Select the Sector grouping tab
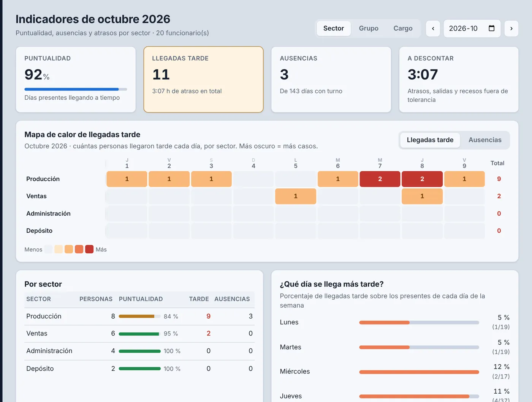Image resolution: width=532 pixels, height=402 pixels. (x=334, y=29)
